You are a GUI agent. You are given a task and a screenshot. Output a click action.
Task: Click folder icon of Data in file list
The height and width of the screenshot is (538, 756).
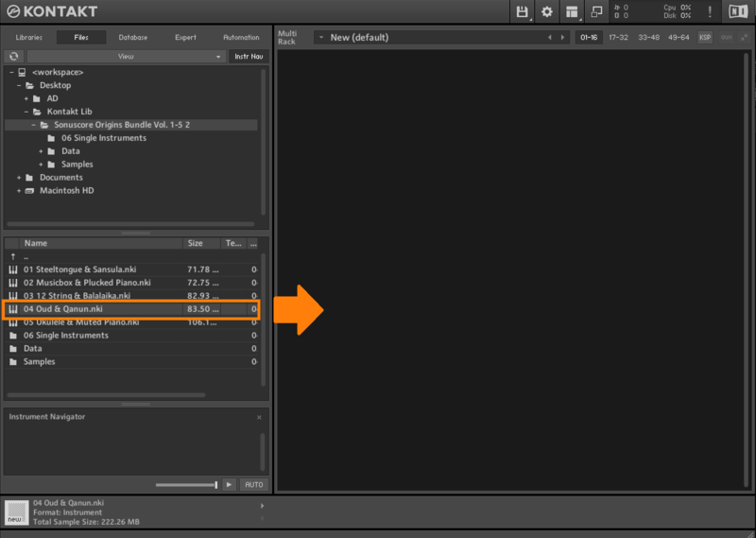pos(13,348)
